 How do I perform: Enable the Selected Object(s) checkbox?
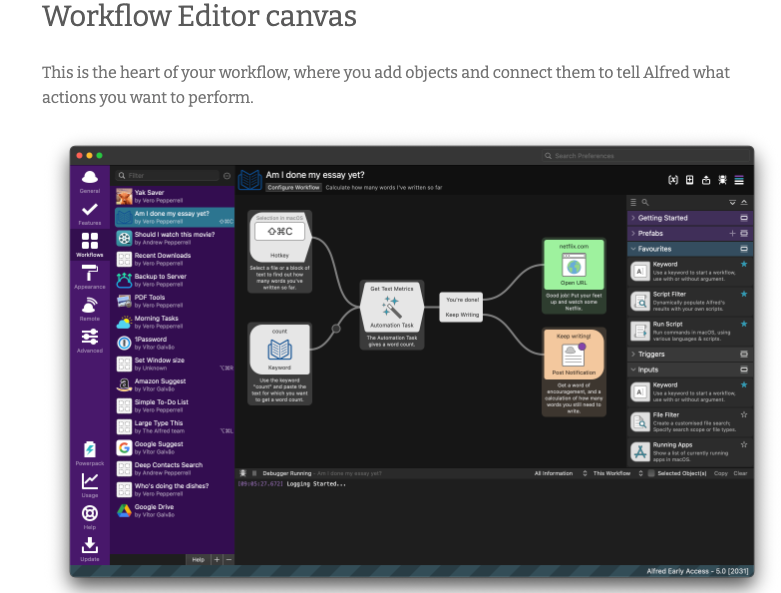coord(651,473)
